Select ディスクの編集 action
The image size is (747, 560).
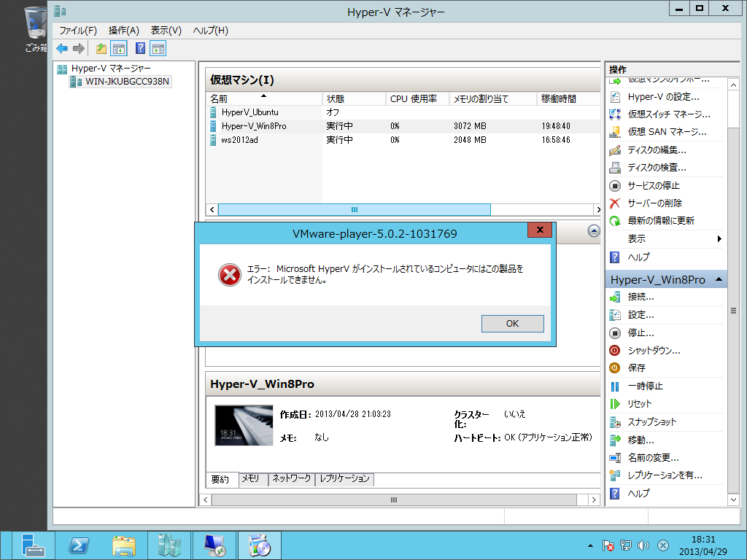657,150
